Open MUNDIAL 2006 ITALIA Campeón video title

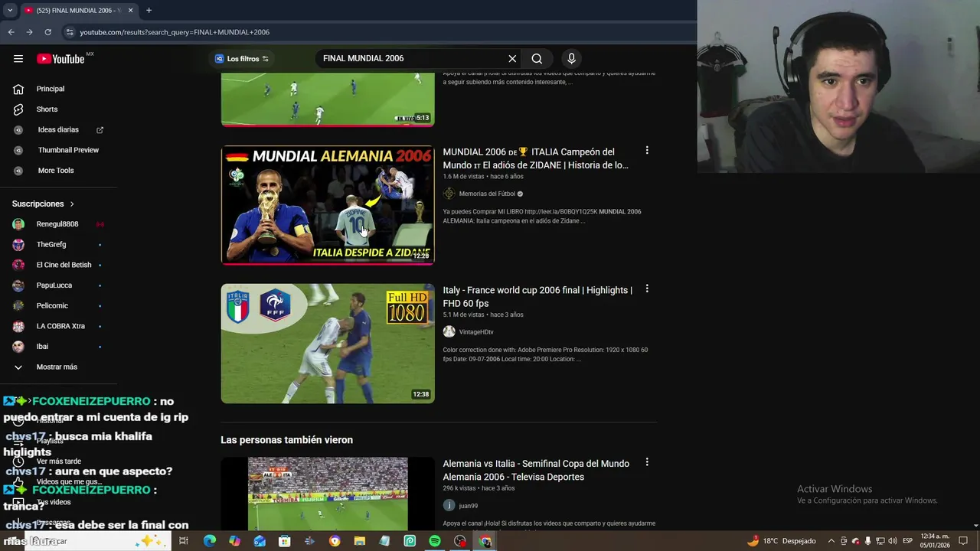pyautogui.click(x=536, y=158)
